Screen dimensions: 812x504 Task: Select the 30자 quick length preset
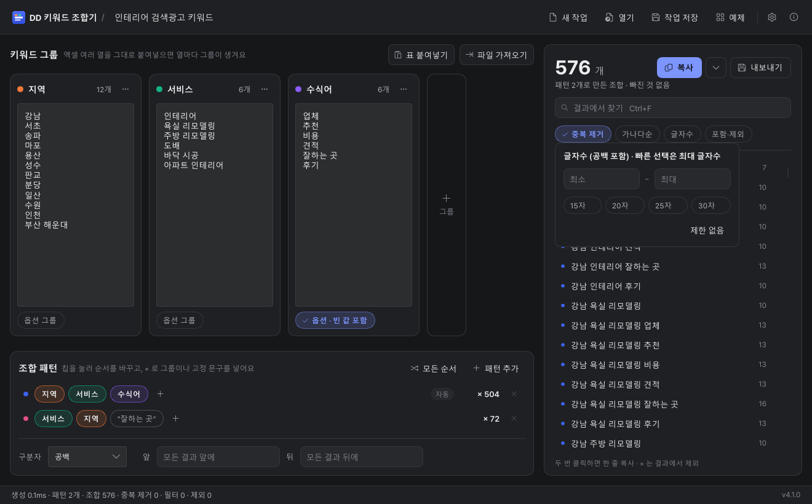click(x=711, y=205)
